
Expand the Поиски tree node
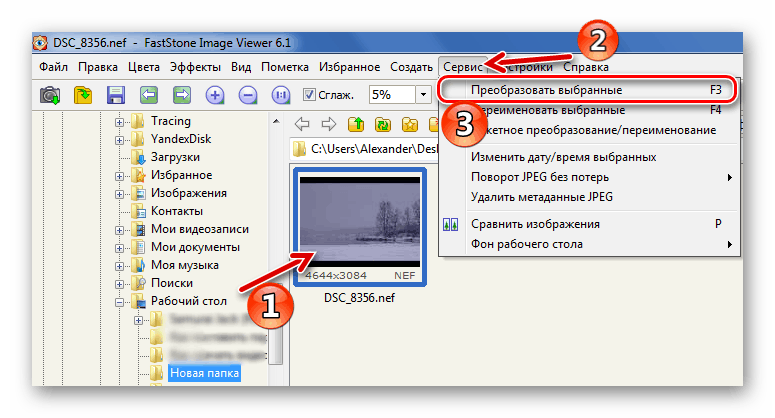point(119,284)
